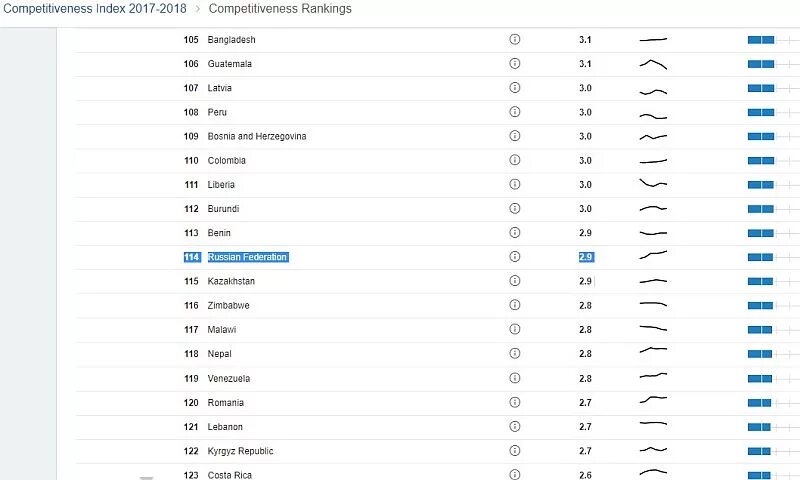Go to Competitiveness Index 2017-2018 breadcrumb
Screen dimensions: 800x480
tap(94, 9)
